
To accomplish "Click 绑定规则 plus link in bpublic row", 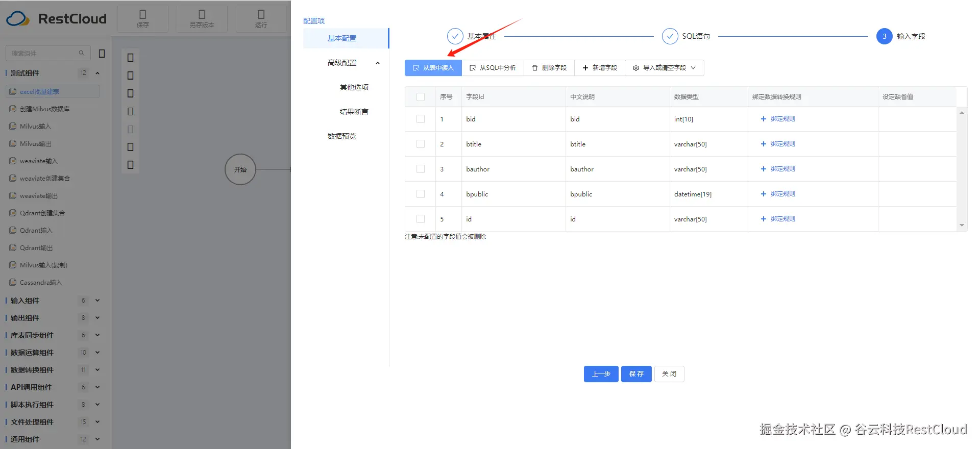I will 778,194.
